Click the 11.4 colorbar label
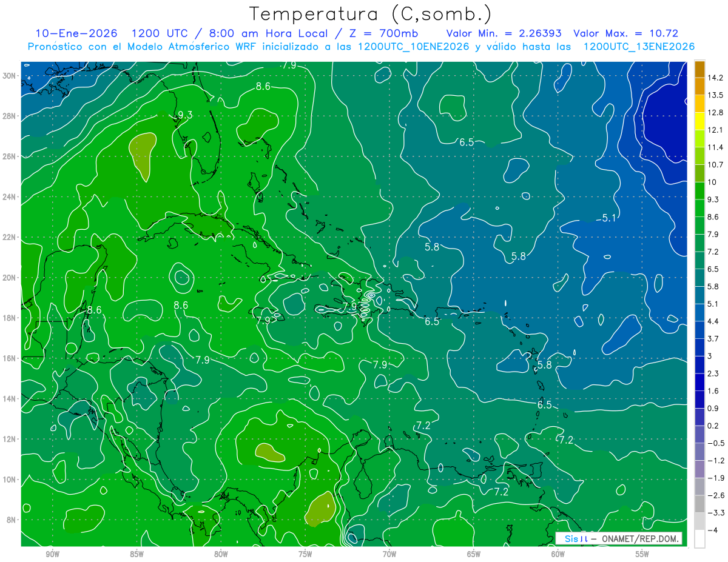728x562 pixels. (x=715, y=147)
